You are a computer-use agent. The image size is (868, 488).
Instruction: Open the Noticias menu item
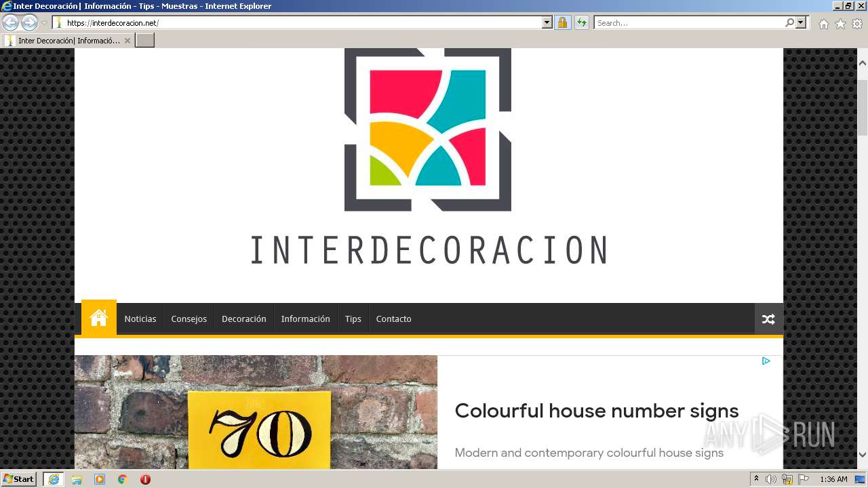(140, 319)
